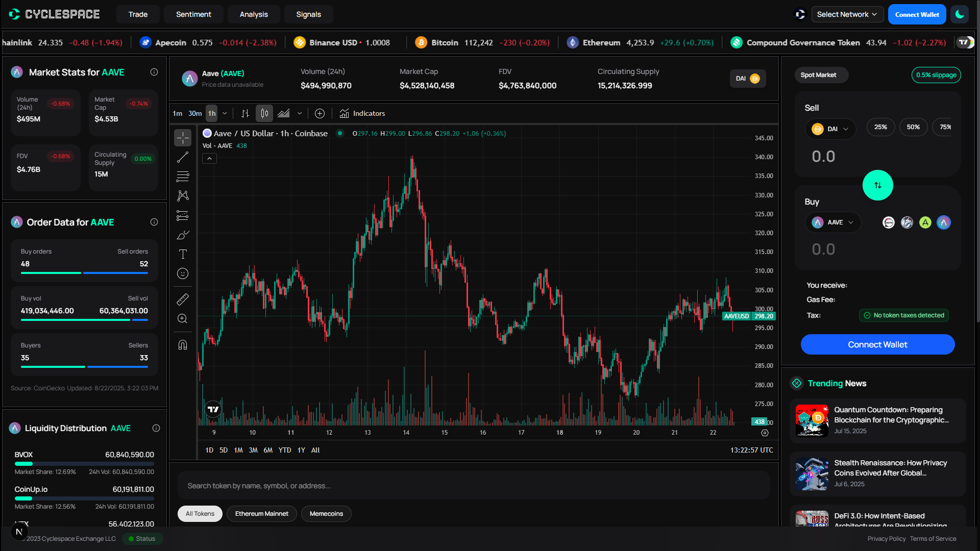The width and height of the screenshot is (980, 551).
Task: Select the crosshair cursor tool
Action: click(183, 138)
